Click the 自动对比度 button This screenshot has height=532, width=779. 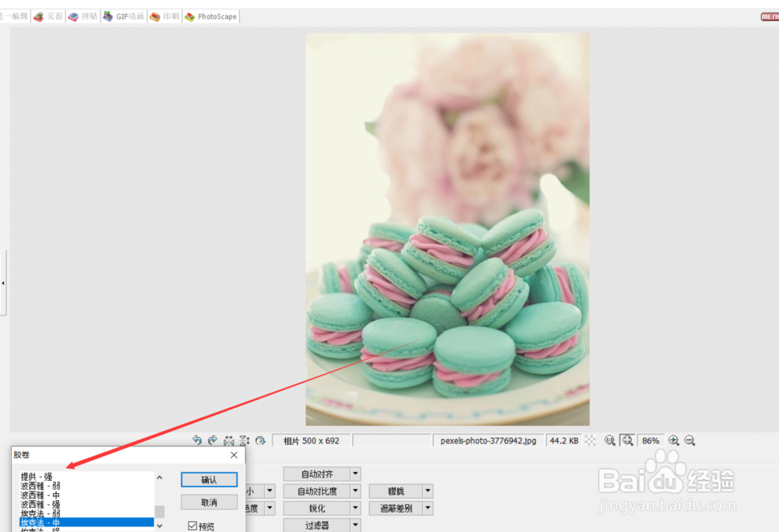317,491
